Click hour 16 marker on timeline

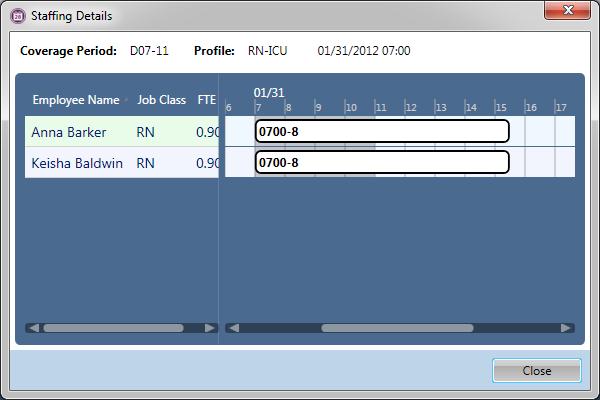pyautogui.click(x=531, y=107)
